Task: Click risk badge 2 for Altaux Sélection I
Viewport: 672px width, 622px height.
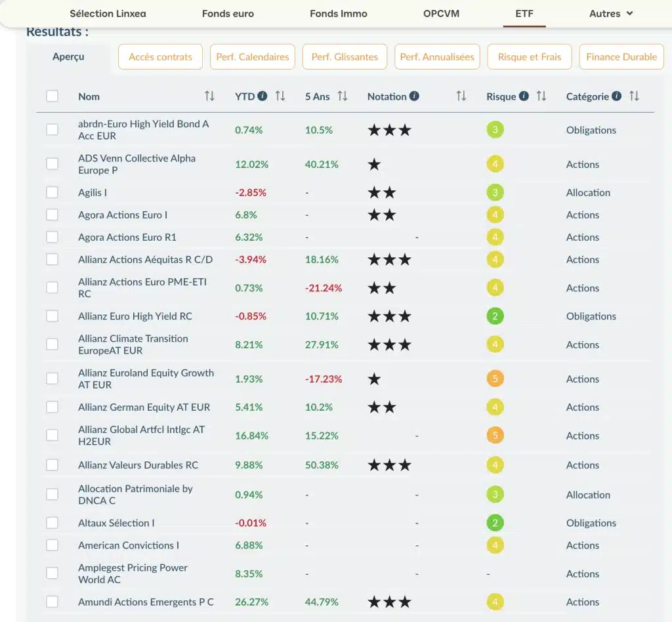Action: tap(495, 523)
